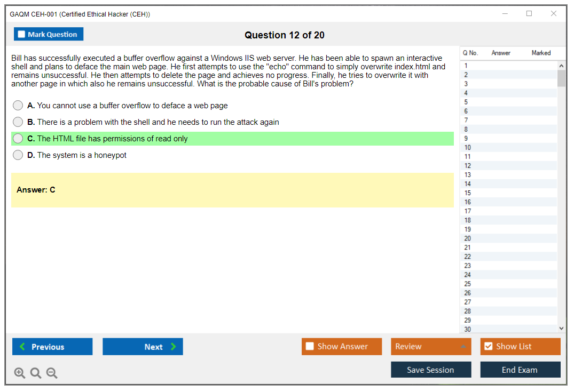Choose option C, HTML file read only
Image resolution: width=574 pixels, height=392 pixels.
pos(18,139)
